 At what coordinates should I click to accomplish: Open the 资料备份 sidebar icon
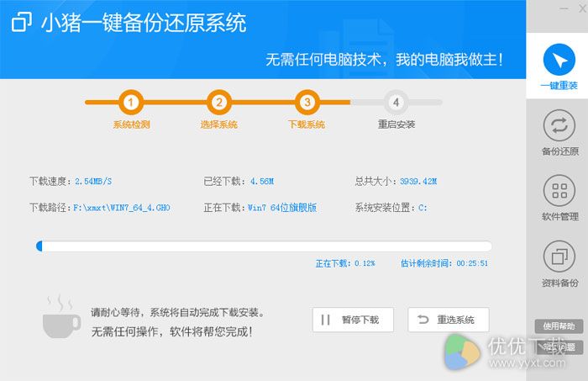pos(559,257)
